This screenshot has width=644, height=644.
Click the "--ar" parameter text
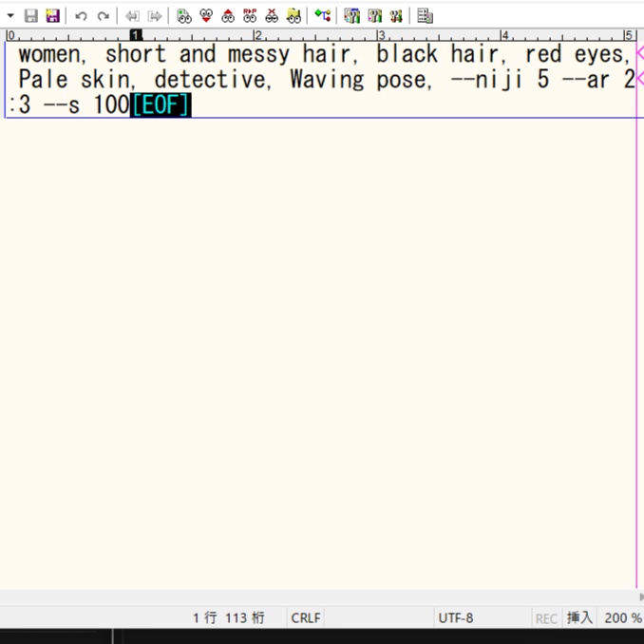tap(586, 80)
